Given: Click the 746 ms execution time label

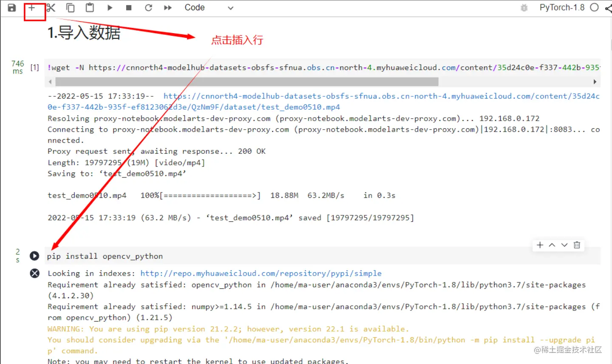Looking at the screenshot, I should pyautogui.click(x=18, y=67).
